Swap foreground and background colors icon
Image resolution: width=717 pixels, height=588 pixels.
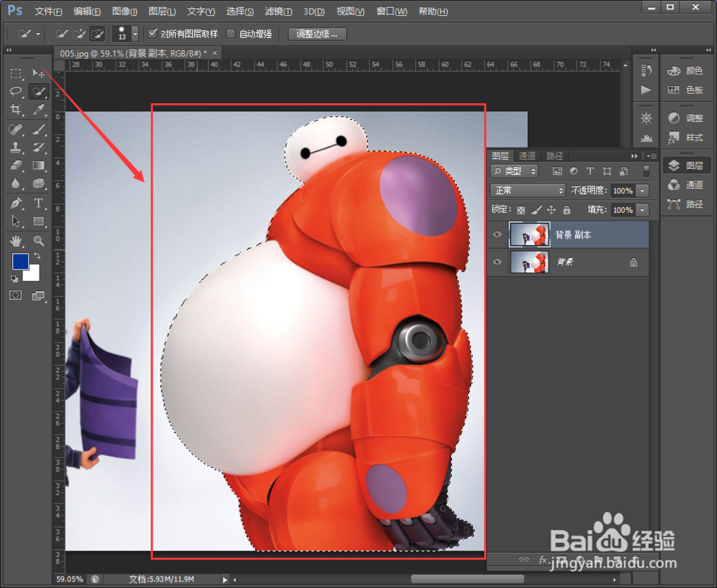[x=37, y=255]
